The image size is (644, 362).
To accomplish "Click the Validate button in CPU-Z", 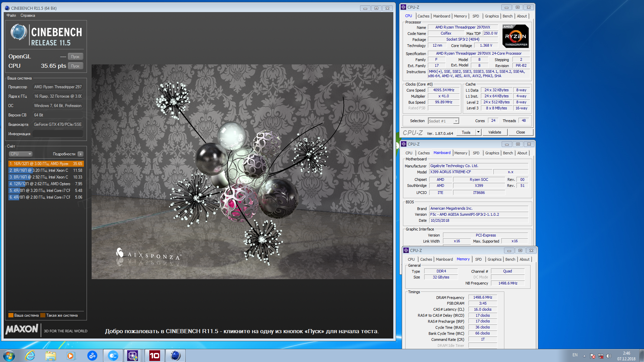I will click(x=495, y=132).
